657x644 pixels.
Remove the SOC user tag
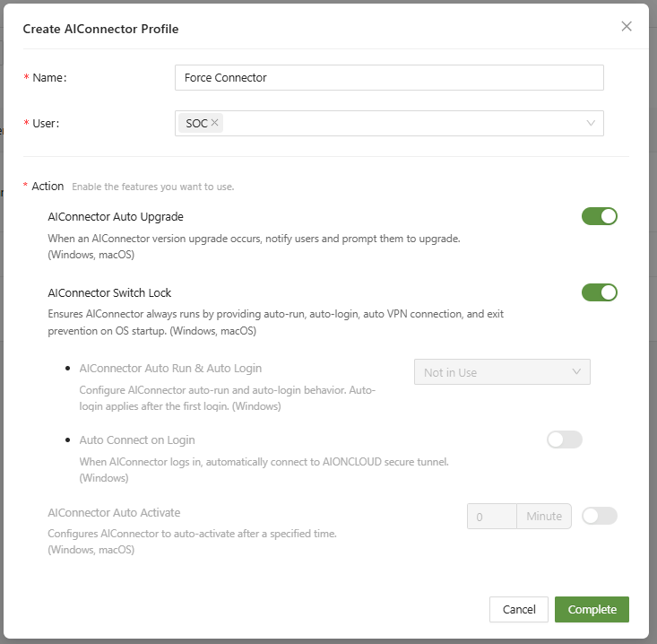[x=215, y=123]
